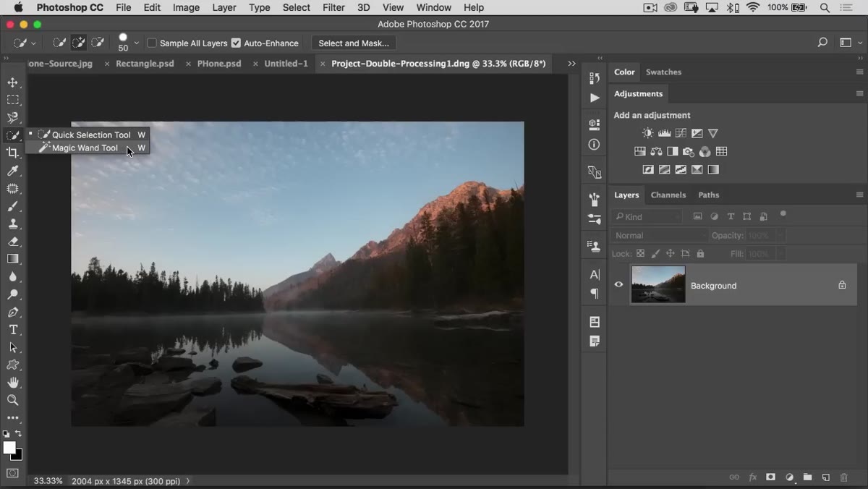Open the Adjustments panel menu
The height and width of the screenshot is (489, 868).
click(x=859, y=93)
